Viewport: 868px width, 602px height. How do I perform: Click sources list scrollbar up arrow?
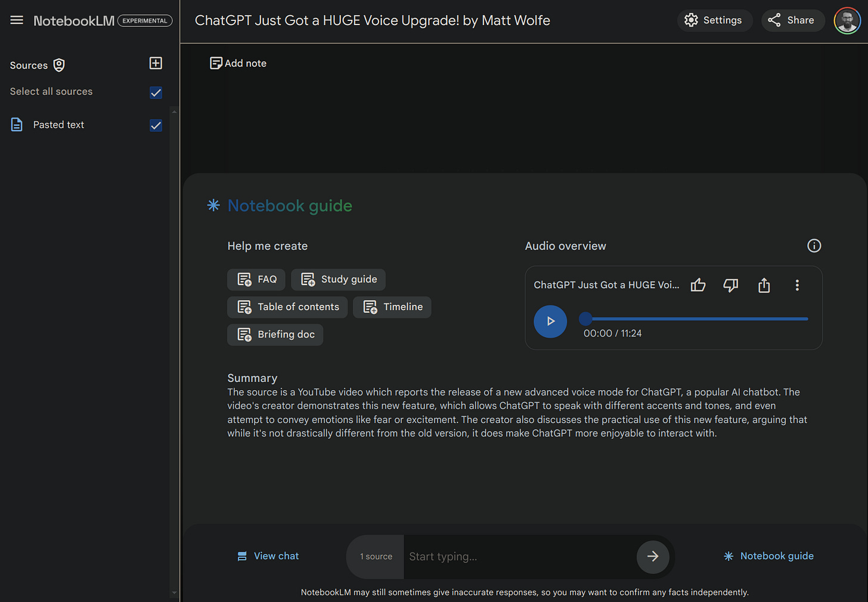174,111
